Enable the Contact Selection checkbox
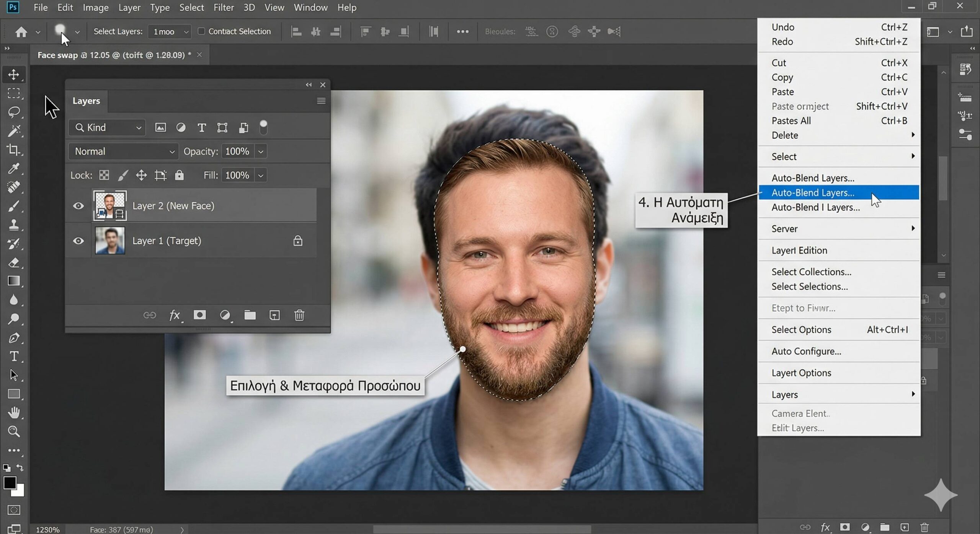This screenshot has height=534, width=980. click(x=201, y=31)
